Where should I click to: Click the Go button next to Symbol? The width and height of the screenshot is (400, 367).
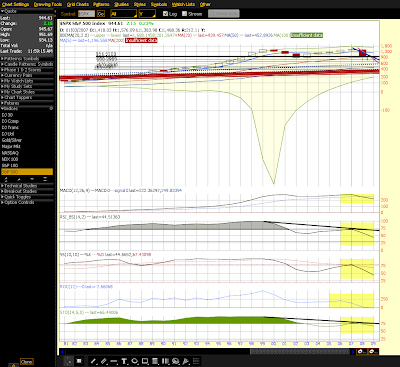[101, 14]
